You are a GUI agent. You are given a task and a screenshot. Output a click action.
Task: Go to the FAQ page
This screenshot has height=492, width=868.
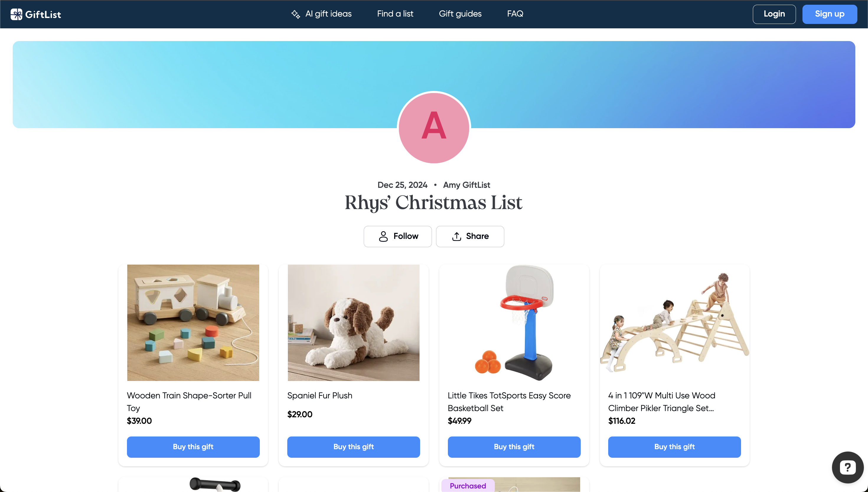515,14
